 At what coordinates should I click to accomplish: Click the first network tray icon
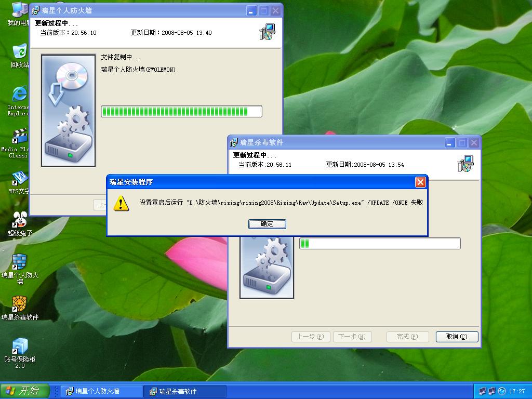483,391
